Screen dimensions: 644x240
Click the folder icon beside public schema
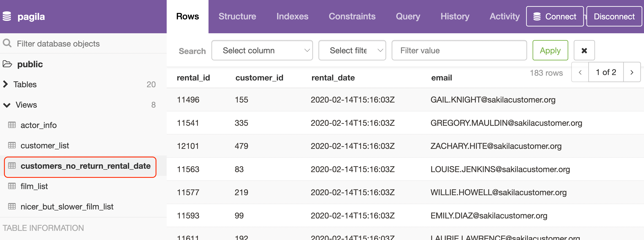click(7, 64)
